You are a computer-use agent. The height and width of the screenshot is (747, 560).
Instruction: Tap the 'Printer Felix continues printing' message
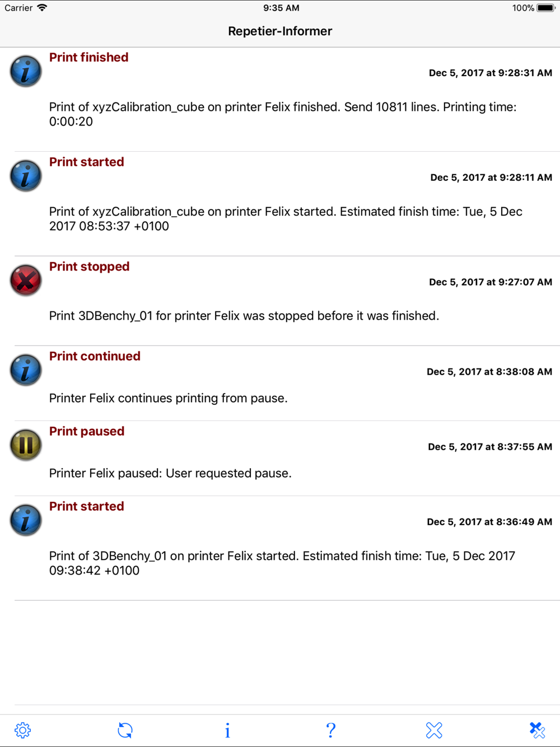click(x=168, y=398)
